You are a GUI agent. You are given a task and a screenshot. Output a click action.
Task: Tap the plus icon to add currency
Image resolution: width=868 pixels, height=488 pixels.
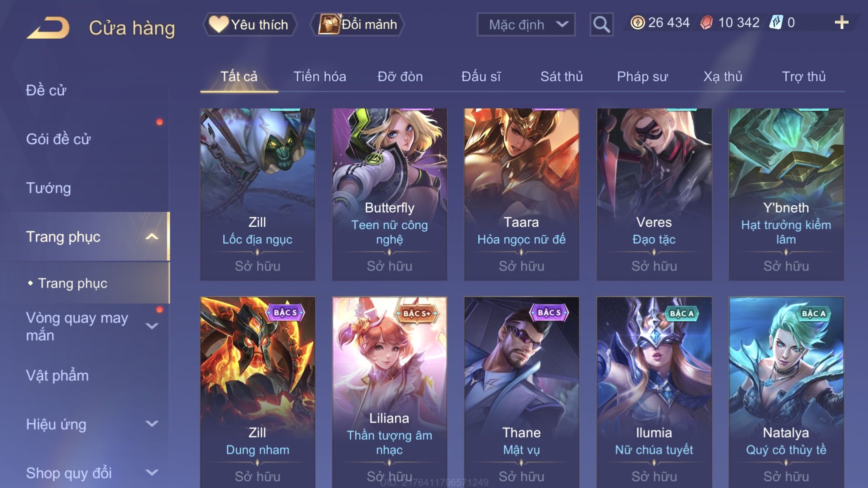(x=841, y=23)
